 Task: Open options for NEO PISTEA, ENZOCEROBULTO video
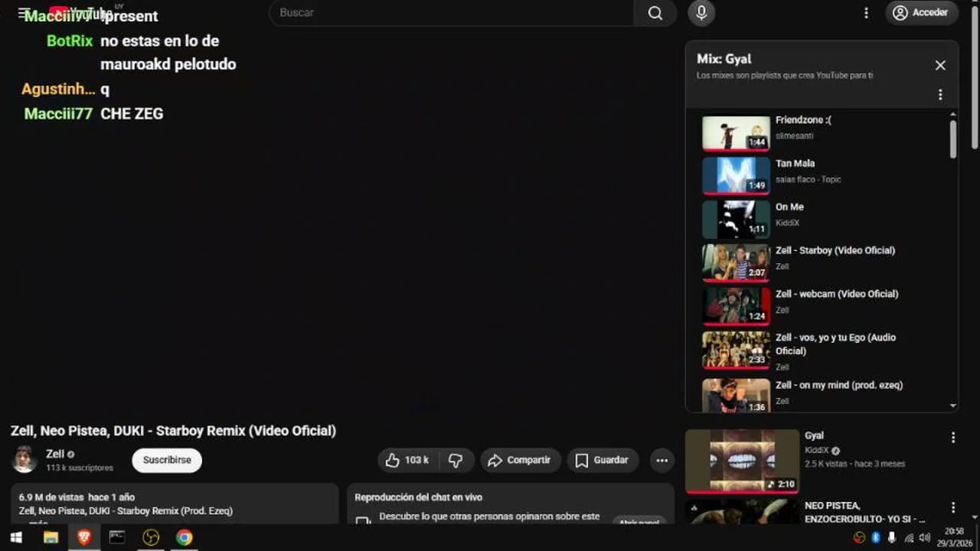pos(953,507)
